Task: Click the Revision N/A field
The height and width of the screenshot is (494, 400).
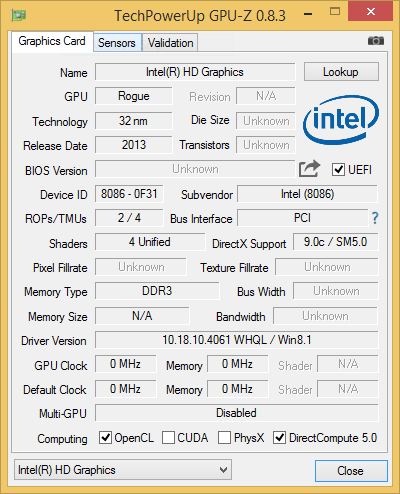Action: point(266,96)
